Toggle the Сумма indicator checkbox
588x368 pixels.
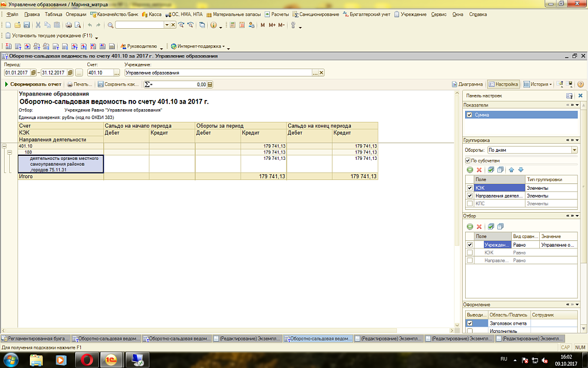coord(469,115)
